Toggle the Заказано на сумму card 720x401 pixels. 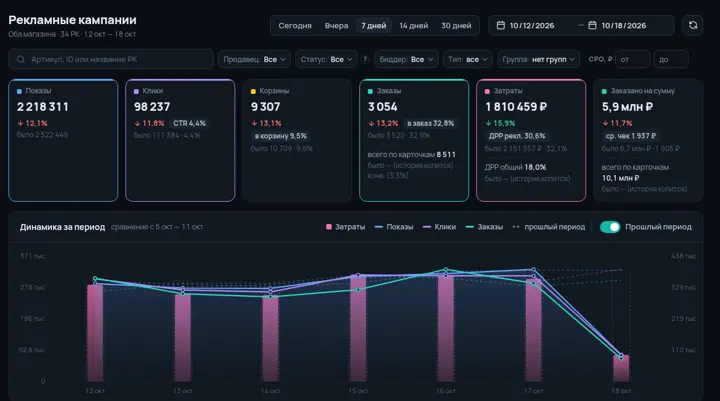pos(648,140)
